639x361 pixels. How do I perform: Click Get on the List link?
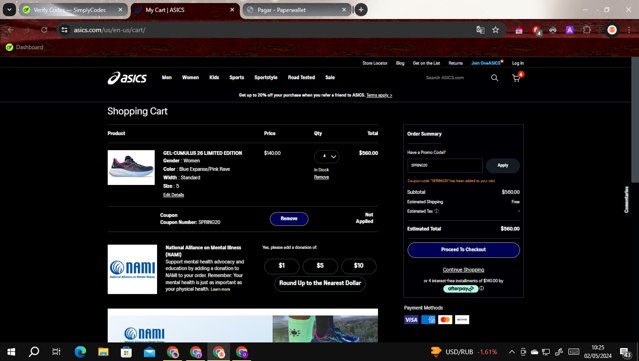click(x=426, y=63)
